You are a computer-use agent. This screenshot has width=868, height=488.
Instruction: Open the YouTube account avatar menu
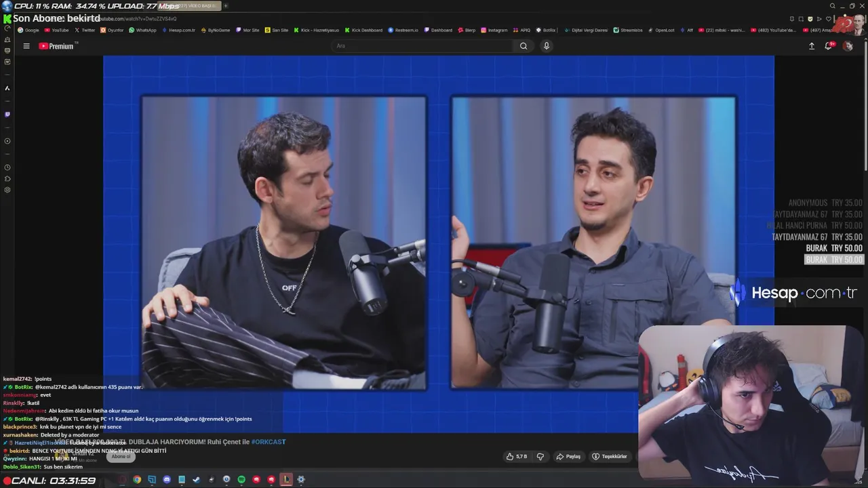(x=848, y=46)
